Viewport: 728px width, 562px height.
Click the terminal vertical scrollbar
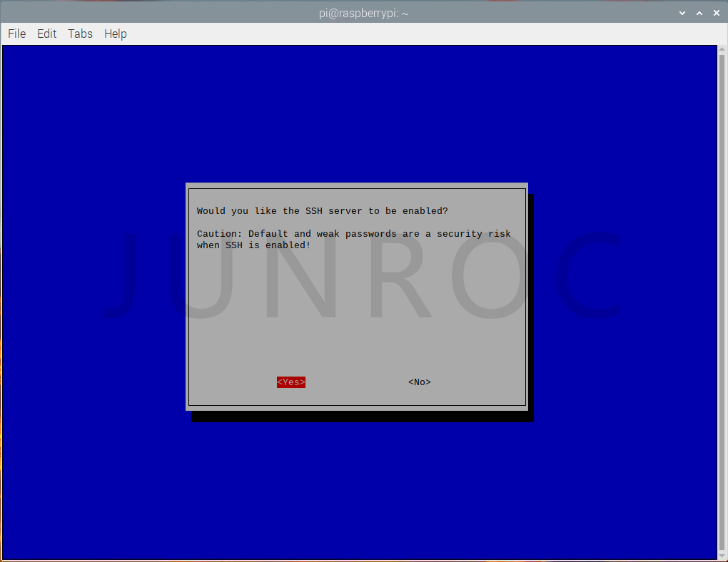click(722, 302)
